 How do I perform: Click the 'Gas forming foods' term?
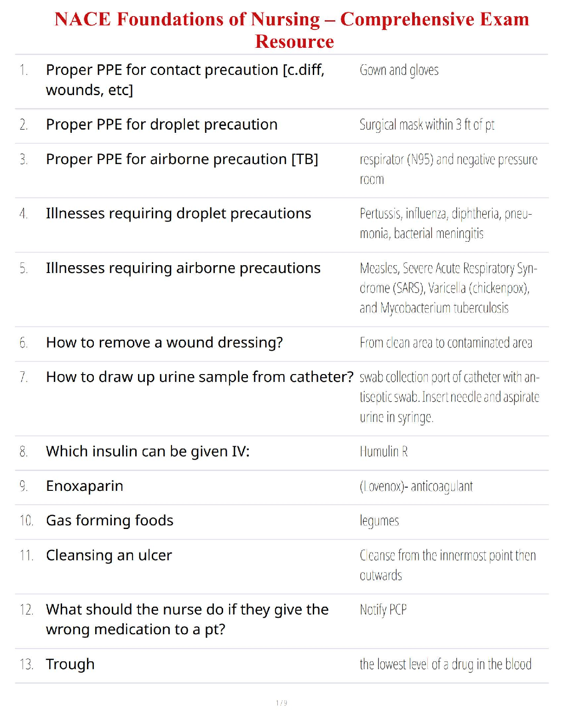[x=109, y=521]
